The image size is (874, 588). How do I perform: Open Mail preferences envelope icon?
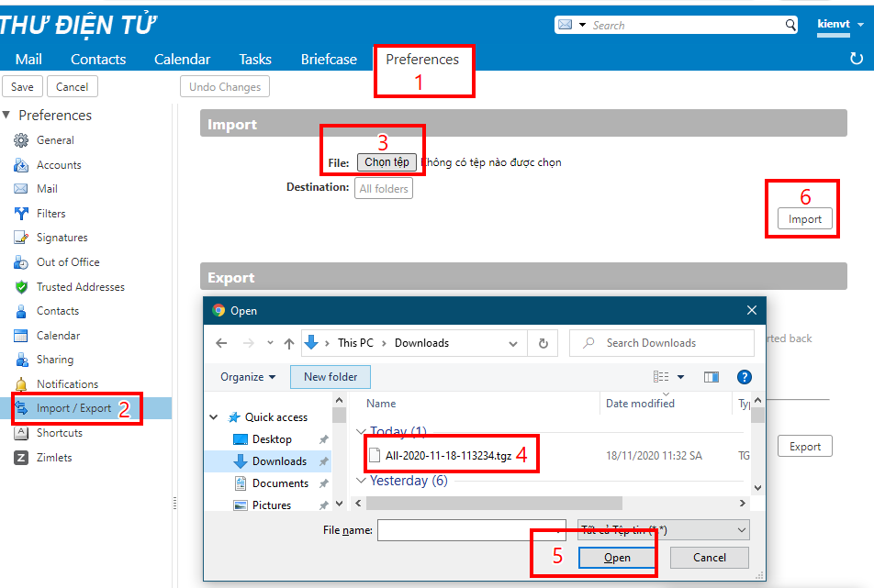click(x=21, y=189)
